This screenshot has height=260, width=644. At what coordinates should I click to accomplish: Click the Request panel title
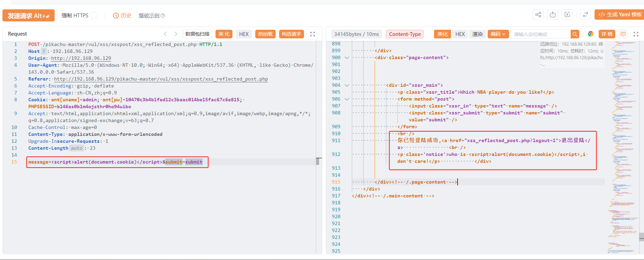click(x=17, y=34)
